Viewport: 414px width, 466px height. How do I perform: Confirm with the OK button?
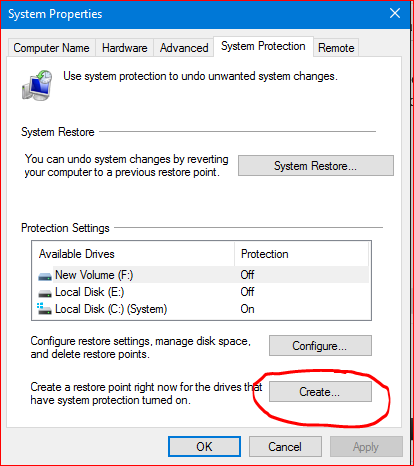pos(204,447)
